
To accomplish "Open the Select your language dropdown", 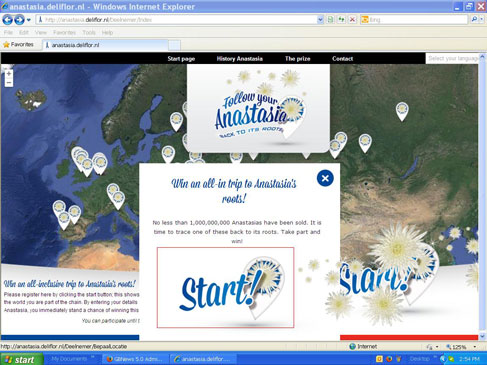I will (453, 58).
